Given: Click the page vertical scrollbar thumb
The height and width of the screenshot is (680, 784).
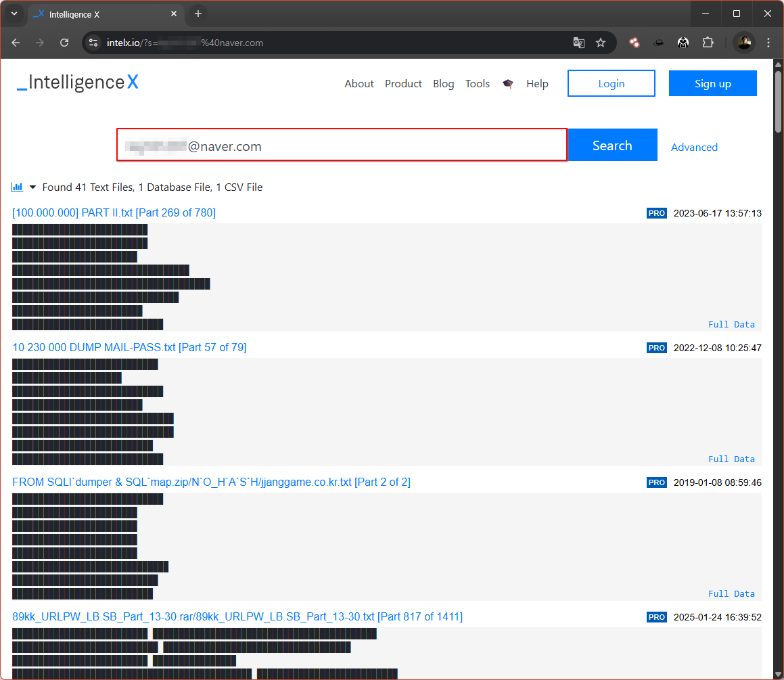Looking at the screenshot, I should (x=778, y=101).
